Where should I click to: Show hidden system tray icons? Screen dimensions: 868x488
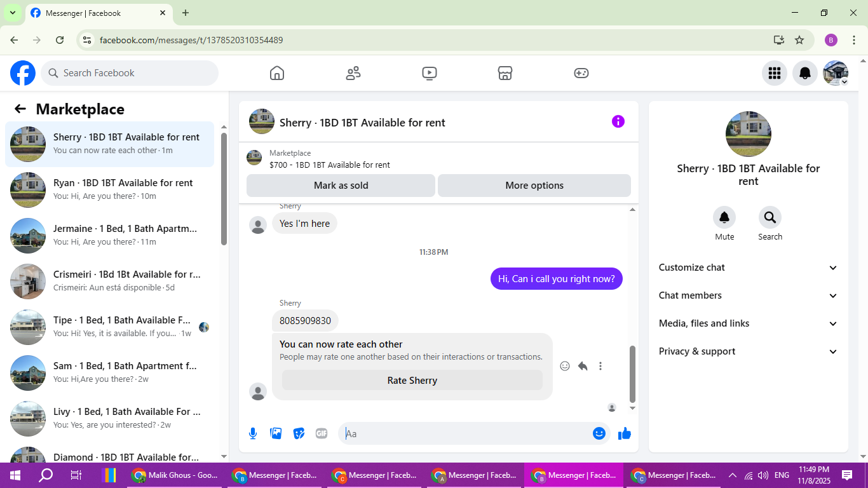click(x=733, y=475)
